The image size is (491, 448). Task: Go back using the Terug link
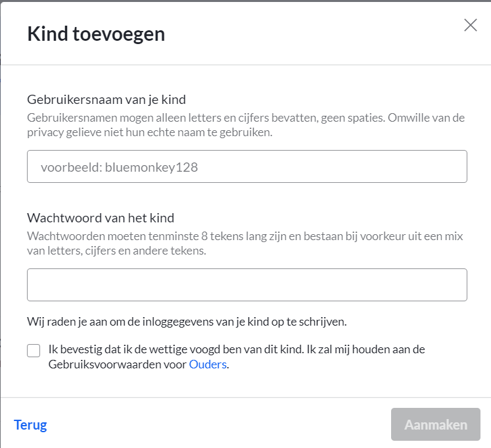(30, 425)
